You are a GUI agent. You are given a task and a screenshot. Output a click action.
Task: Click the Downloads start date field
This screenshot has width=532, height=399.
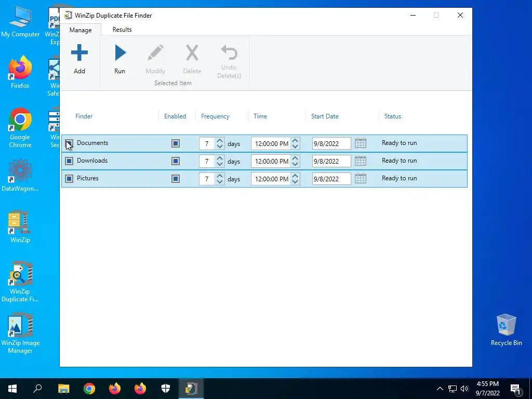[331, 161]
